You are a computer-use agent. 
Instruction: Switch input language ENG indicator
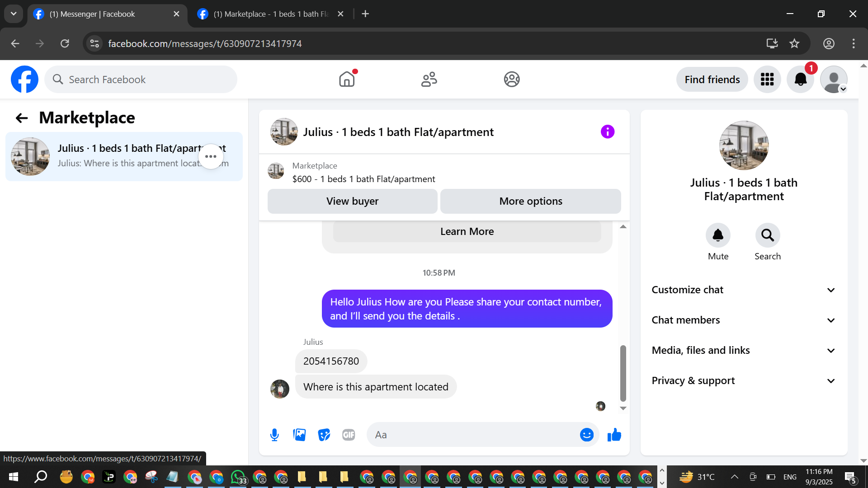pos(790,477)
